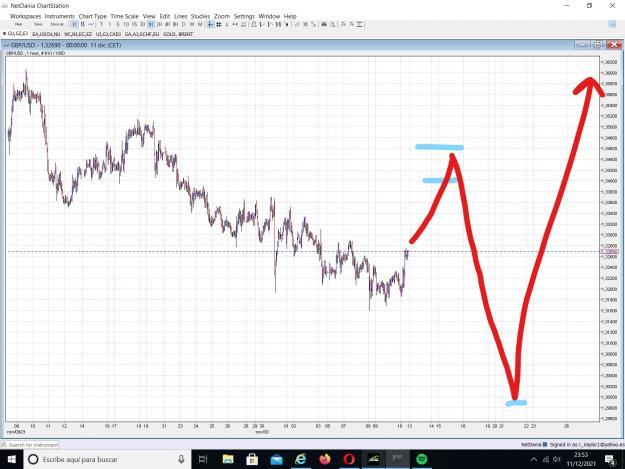625x469 pixels.
Task: Set time scale to 8 hours
Action: point(175,24)
